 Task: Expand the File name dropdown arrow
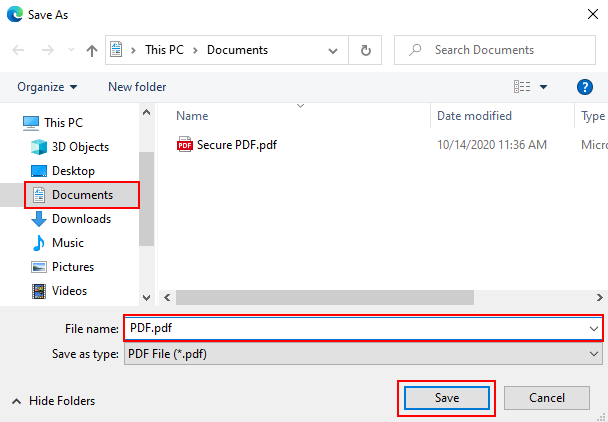(x=594, y=329)
